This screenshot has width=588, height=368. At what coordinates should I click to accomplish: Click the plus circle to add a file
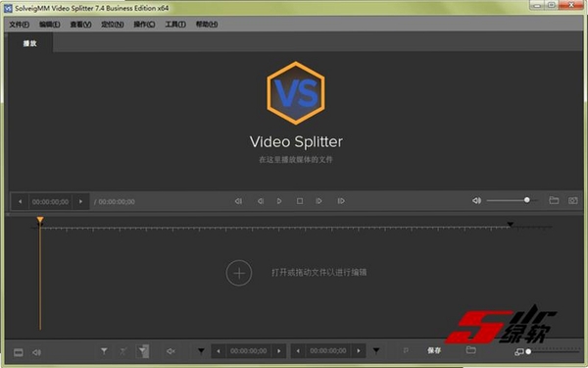[x=239, y=273]
